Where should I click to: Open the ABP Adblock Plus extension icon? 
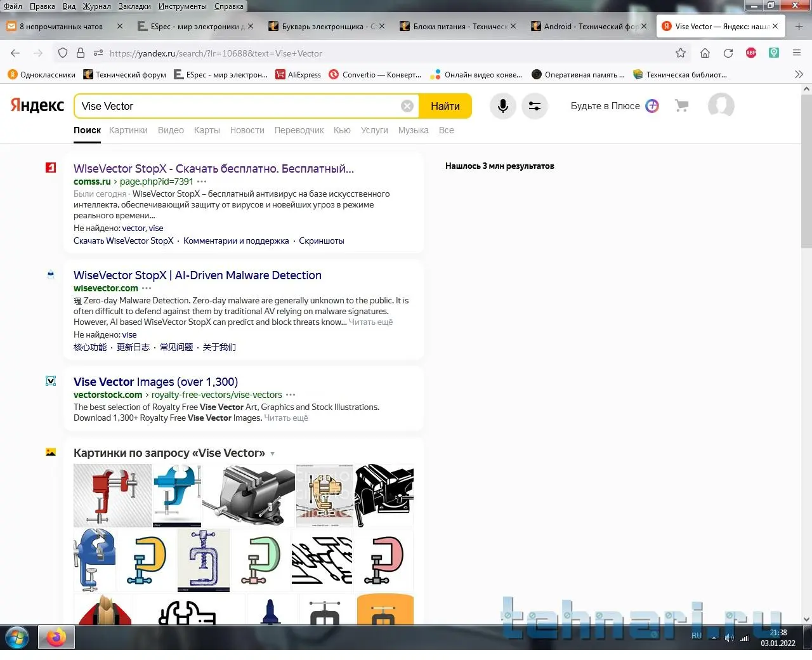751,53
